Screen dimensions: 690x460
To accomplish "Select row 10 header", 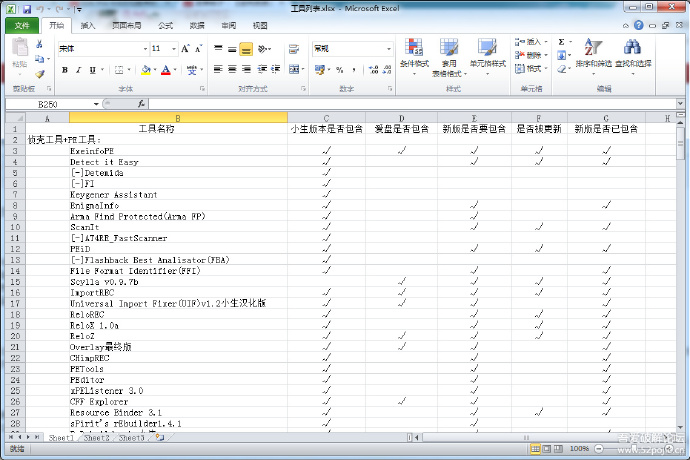I will tap(15, 227).
